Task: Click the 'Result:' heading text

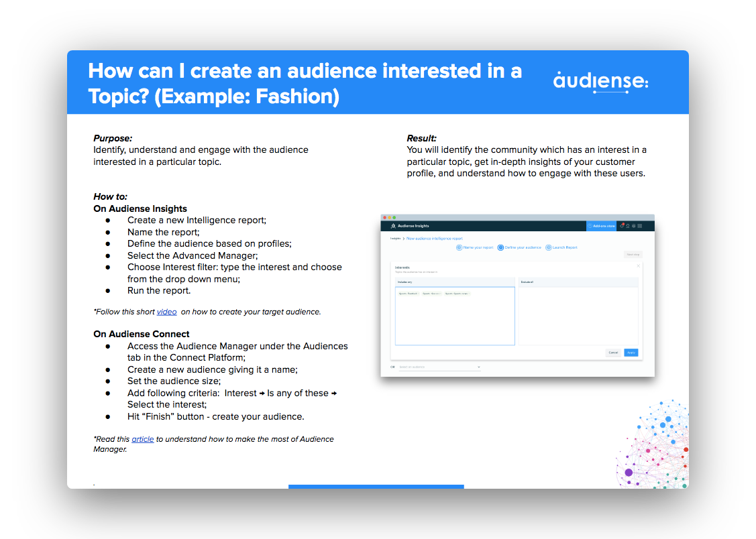Action: pyautogui.click(x=422, y=138)
